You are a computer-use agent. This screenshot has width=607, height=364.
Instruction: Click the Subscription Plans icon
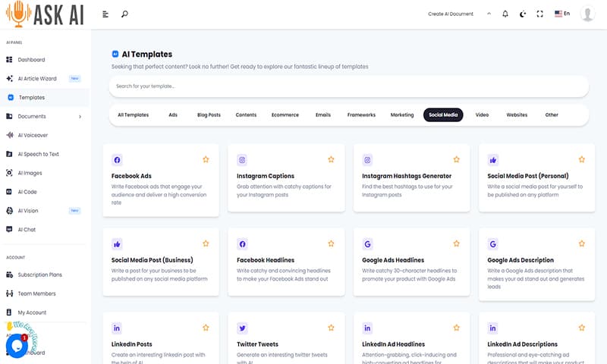tap(9, 275)
